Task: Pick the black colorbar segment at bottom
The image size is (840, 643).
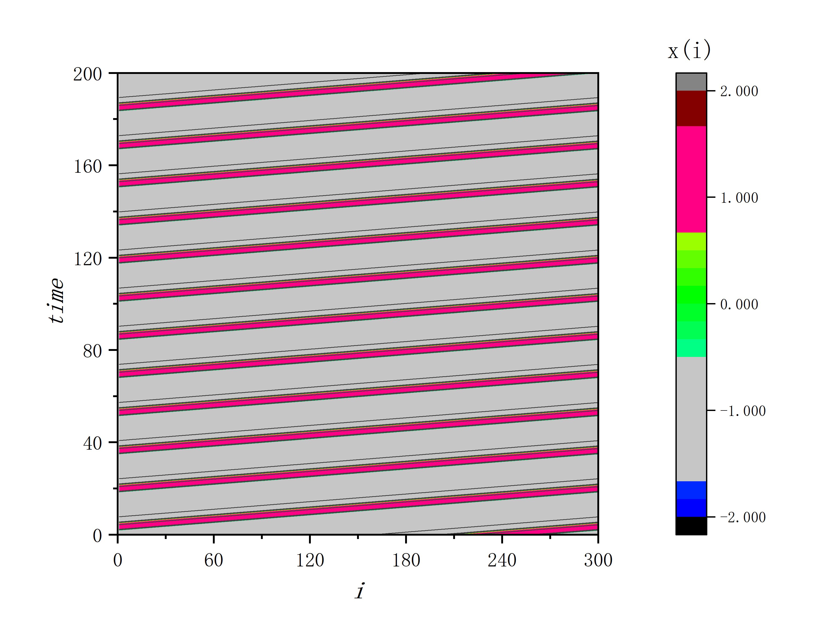Action: point(691,526)
